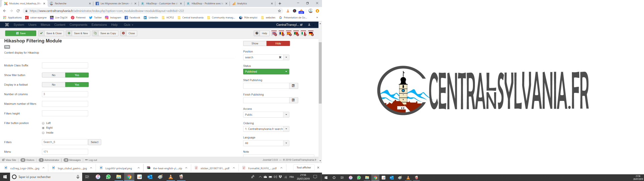Choose Hide for module title
The height and width of the screenshot is (181, 644).
click(x=278, y=43)
